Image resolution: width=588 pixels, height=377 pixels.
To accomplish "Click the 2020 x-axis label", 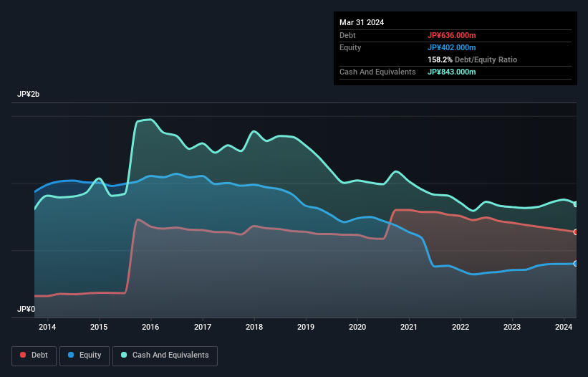I will 357,327.
